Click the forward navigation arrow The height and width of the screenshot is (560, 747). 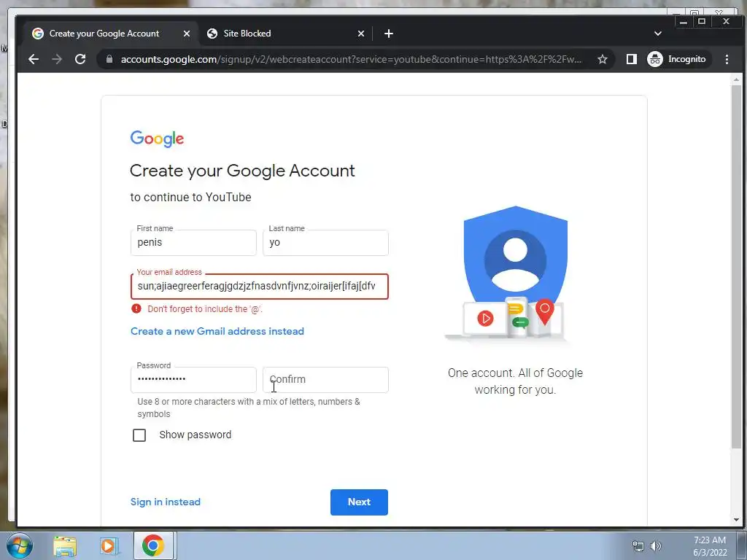click(x=57, y=59)
